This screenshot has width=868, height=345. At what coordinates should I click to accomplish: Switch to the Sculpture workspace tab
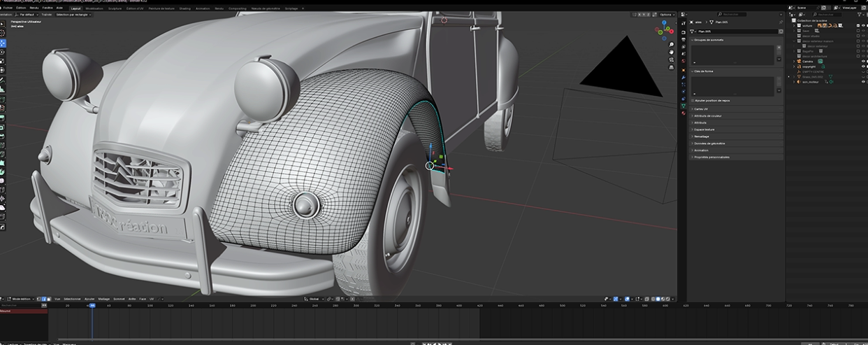115,8
